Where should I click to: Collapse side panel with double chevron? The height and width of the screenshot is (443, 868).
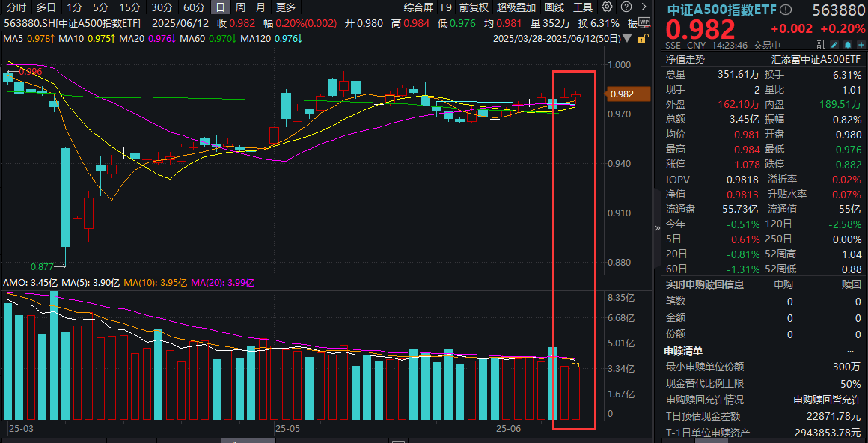658,228
